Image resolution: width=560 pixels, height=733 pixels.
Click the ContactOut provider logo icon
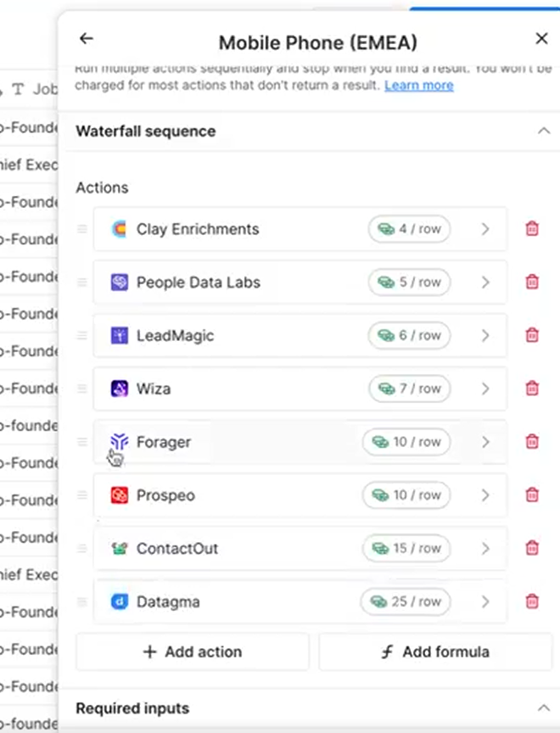120,549
